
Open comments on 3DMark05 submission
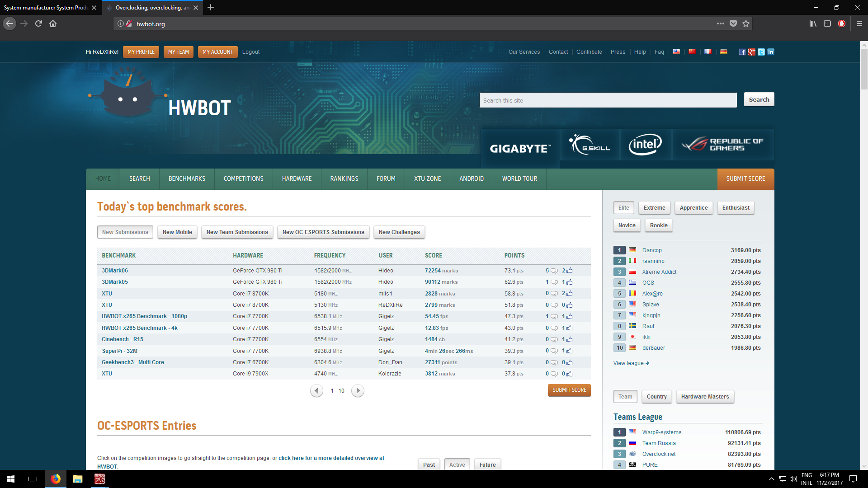click(x=554, y=282)
